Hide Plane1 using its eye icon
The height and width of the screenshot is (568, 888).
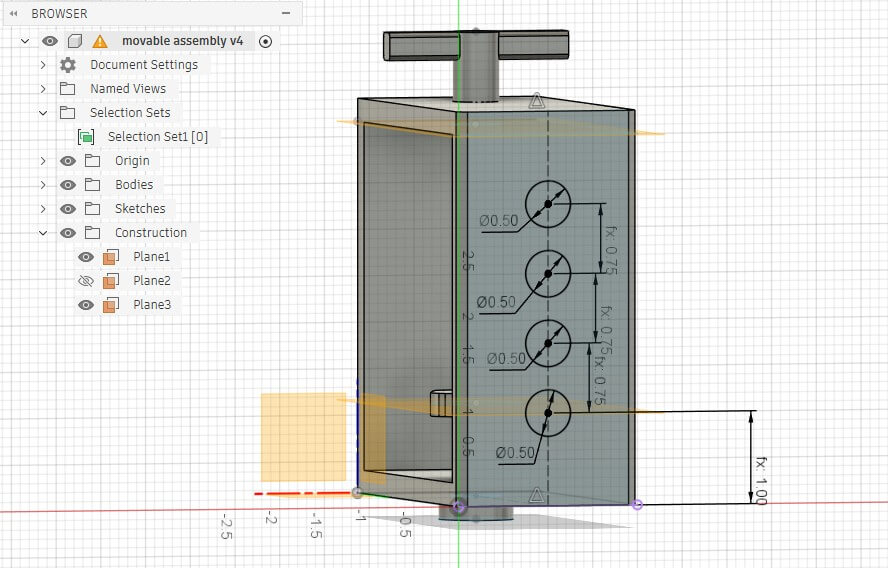(86, 257)
